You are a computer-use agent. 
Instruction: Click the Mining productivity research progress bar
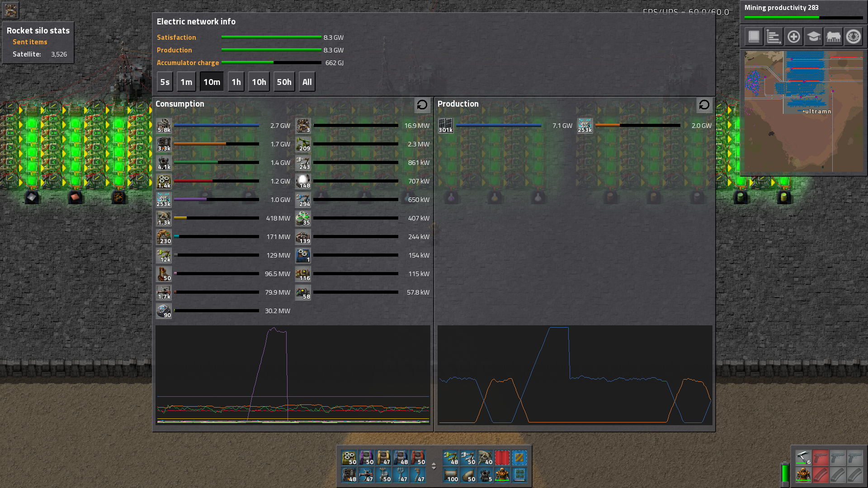[x=803, y=18]
